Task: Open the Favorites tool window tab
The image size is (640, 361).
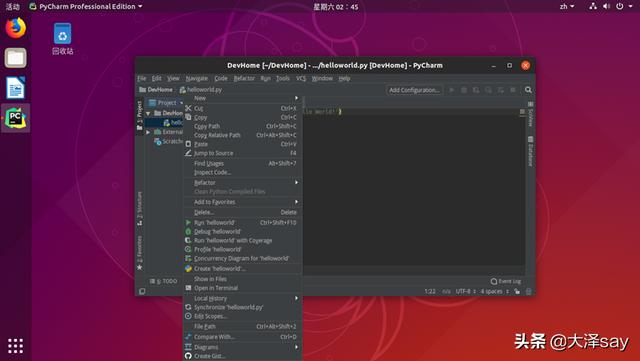Action: [139, 252]
